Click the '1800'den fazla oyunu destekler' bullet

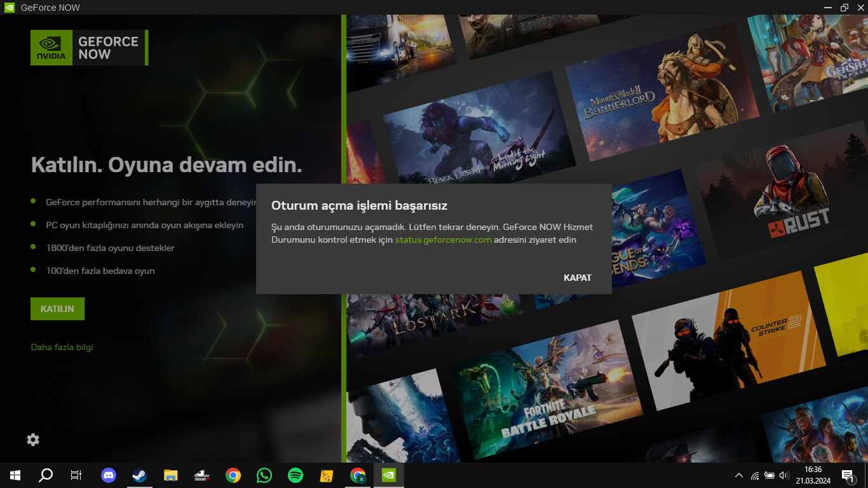110,248
